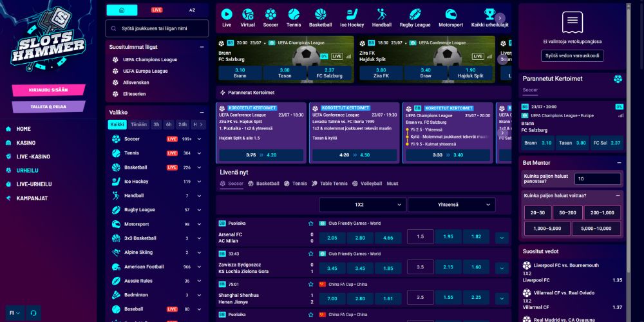644x322 pixels.
Task: Advance boosted odds carousel with right arrow
Action: point(503,133)
